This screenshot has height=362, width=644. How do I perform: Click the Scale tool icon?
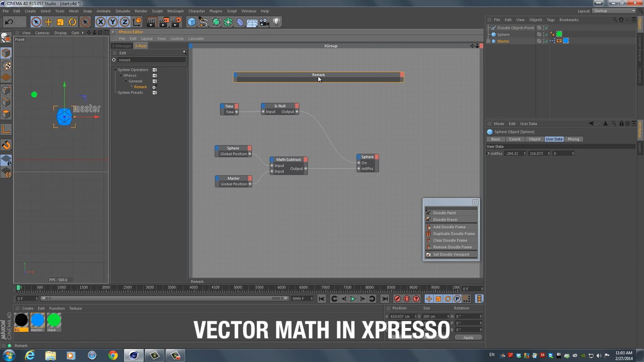pos(60,22)
